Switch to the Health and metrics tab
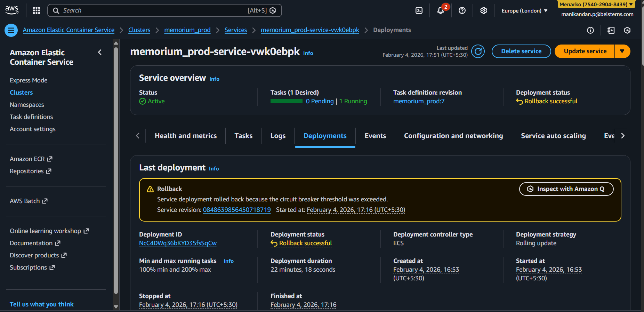This screenshot has height=312, width=644. point(185,136)
